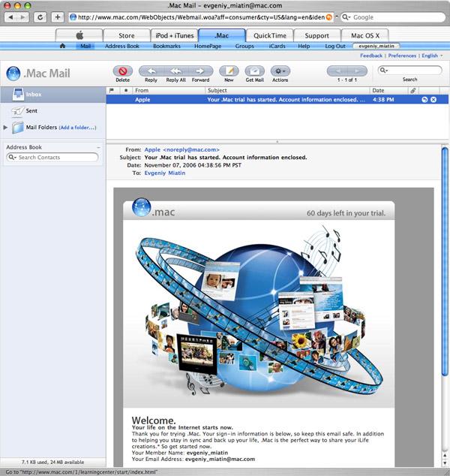This screenshot has width=450, height=476.
Task: Delete the selected email with Delete icon
Action: coord(122,71)
